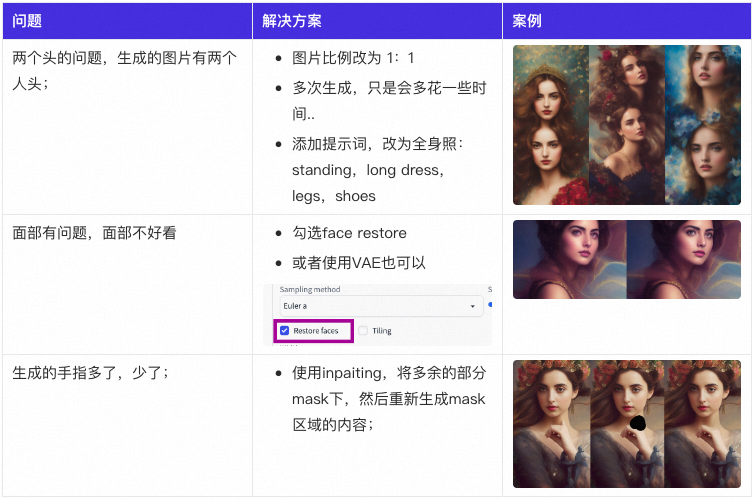Click the Tiling label text
752x500 pixels.
(382, 331)
